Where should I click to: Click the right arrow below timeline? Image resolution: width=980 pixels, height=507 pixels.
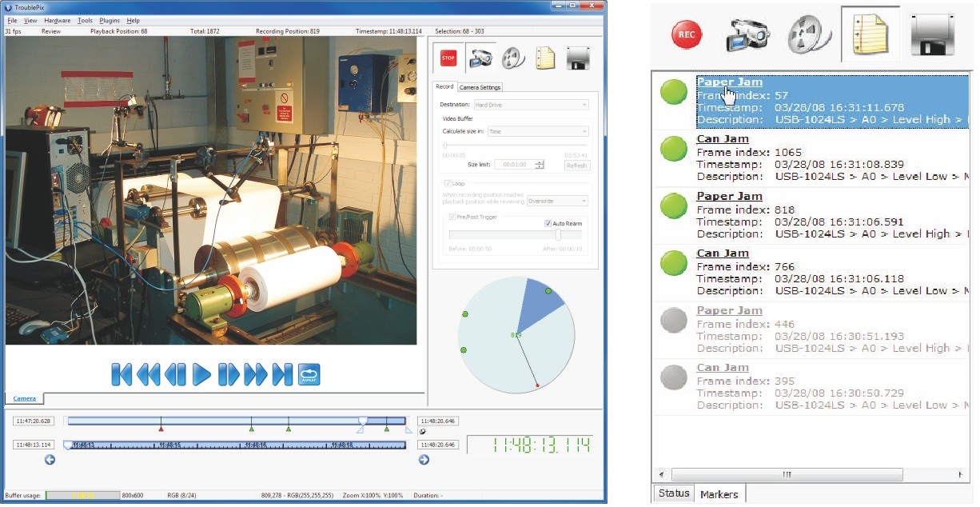click(x=424, y=459)
